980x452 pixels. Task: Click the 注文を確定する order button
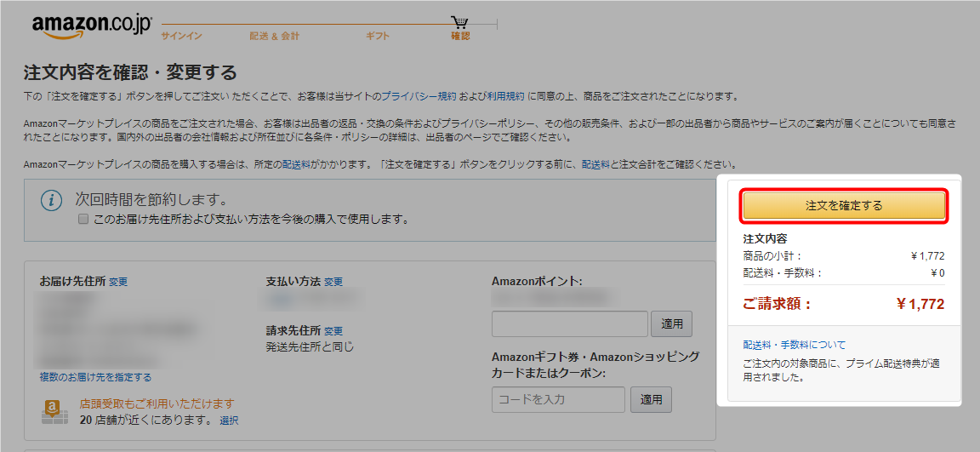click(844, 205)
